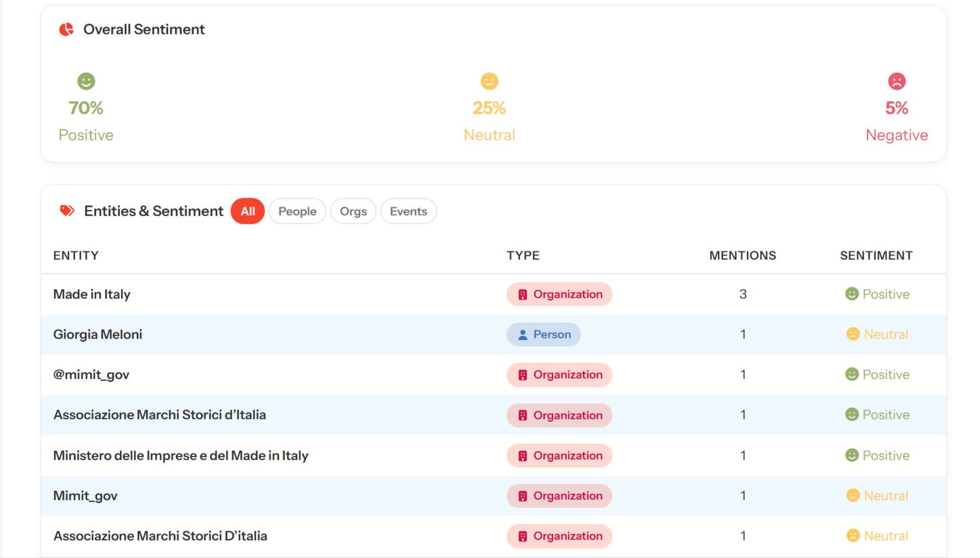Click the red sad face above 5%
This screenshot has width=980, height=558.
(897, 81)
